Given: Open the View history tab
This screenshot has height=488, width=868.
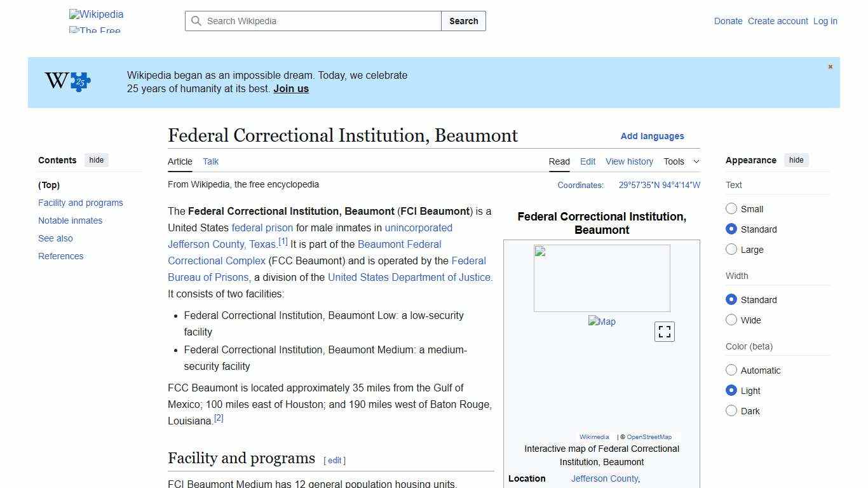Looking at the screenshot, I should point(629,161).
